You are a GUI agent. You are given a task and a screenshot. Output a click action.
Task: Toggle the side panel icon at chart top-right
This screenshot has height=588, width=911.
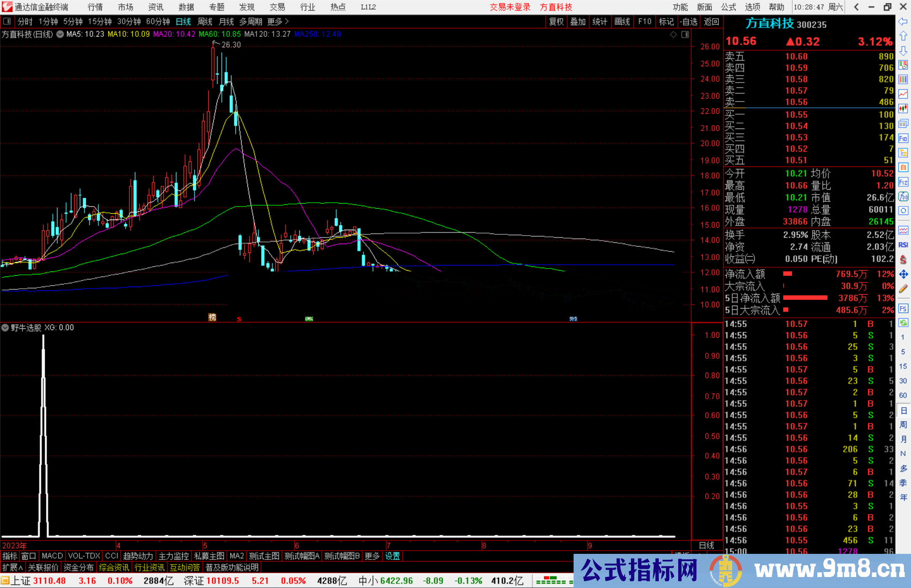[685, 35]
